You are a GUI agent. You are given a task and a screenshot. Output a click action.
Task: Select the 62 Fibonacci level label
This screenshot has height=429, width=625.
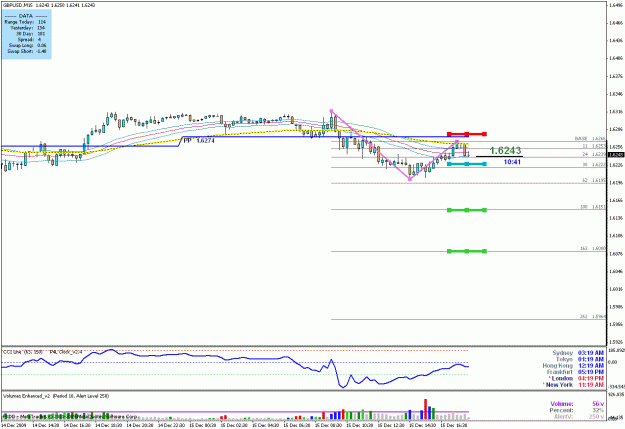594,181
